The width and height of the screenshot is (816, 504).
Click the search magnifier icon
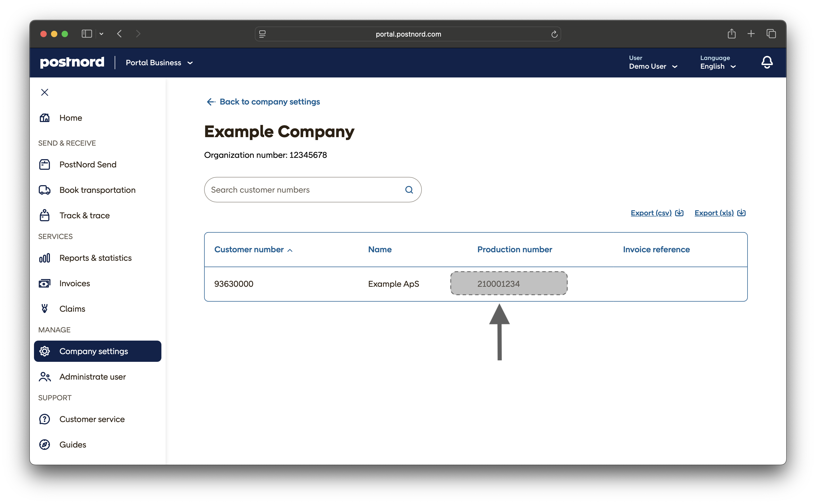409,190
